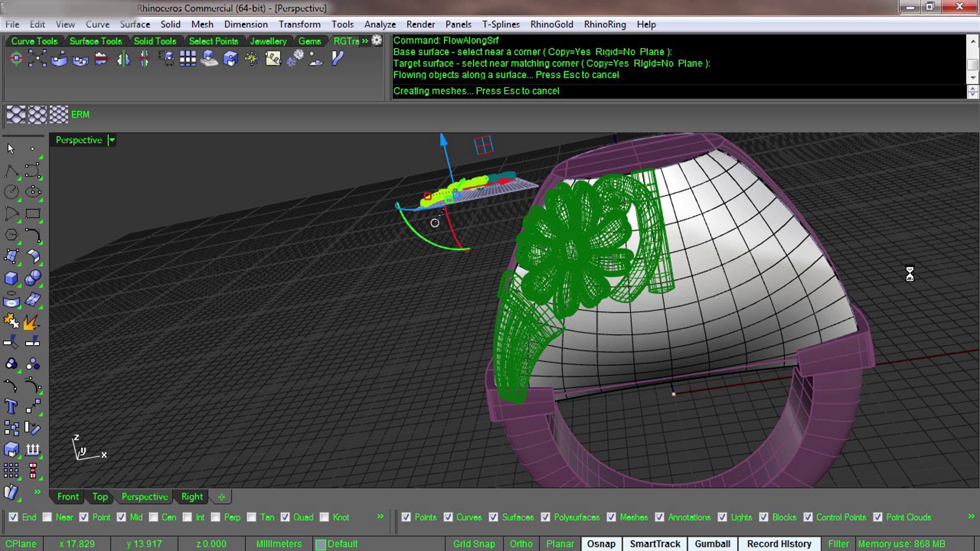Expand more osnap options after Knot
This screenshot has height=551, width=980.
(380, 517)
